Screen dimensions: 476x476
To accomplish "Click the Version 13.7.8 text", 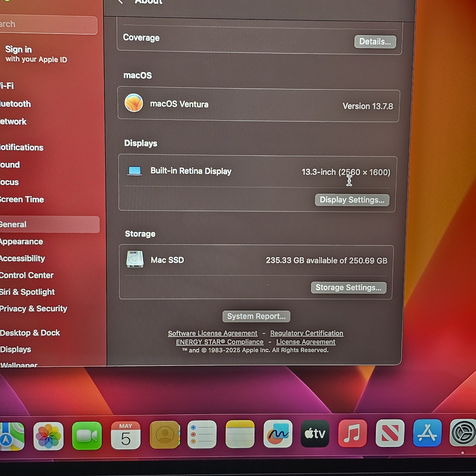I will (368, 106).
